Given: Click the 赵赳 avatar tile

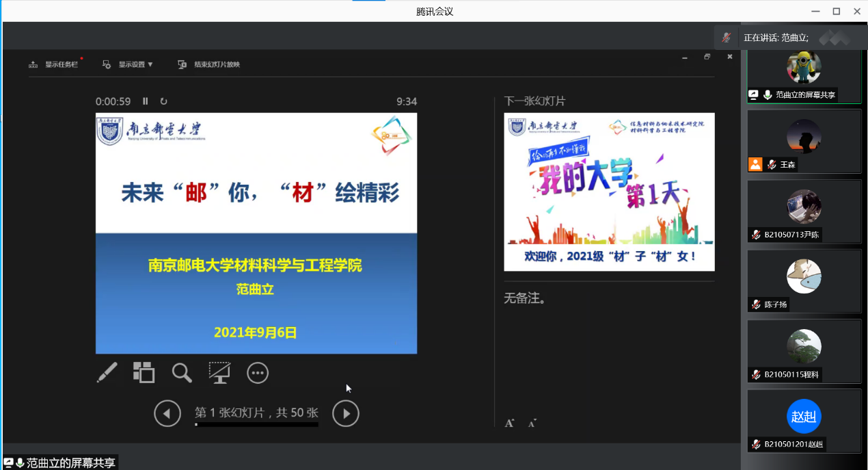Looking at the screenshot, I should [804, 417].
